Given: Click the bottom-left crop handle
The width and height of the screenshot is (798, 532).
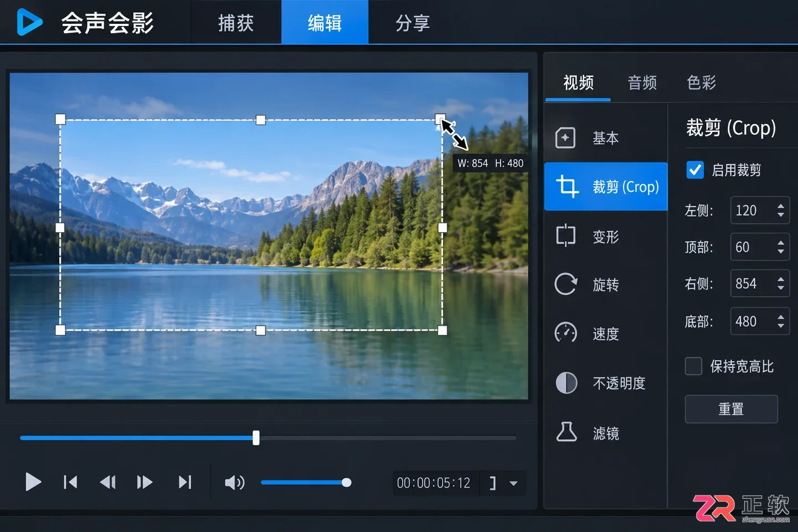Looking at the screenshot, I should point(60,330).
